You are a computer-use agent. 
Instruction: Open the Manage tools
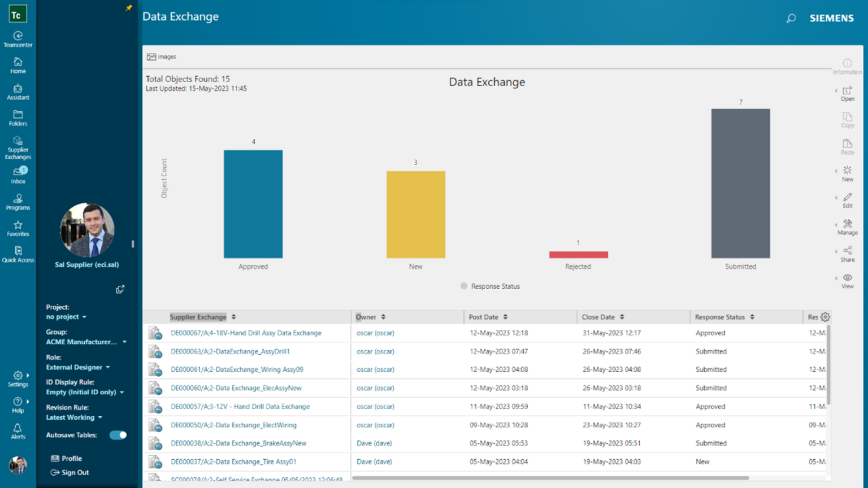[847, 226]
